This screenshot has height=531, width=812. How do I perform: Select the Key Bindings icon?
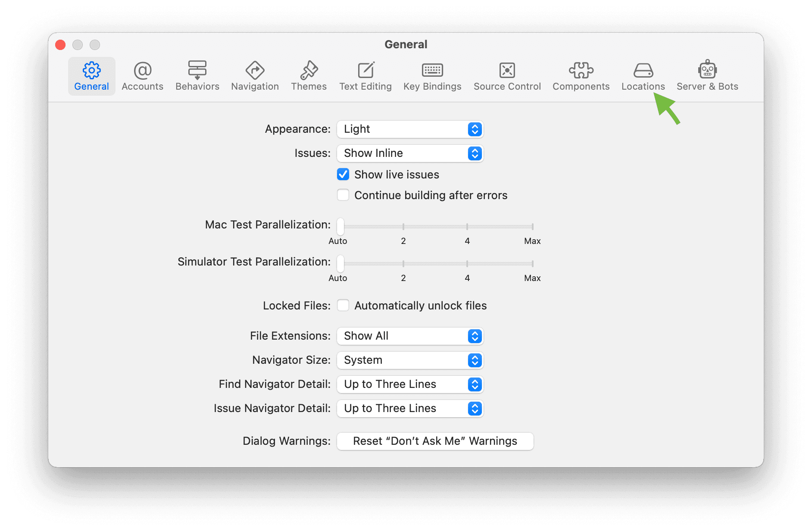click(x=432, y=76)
